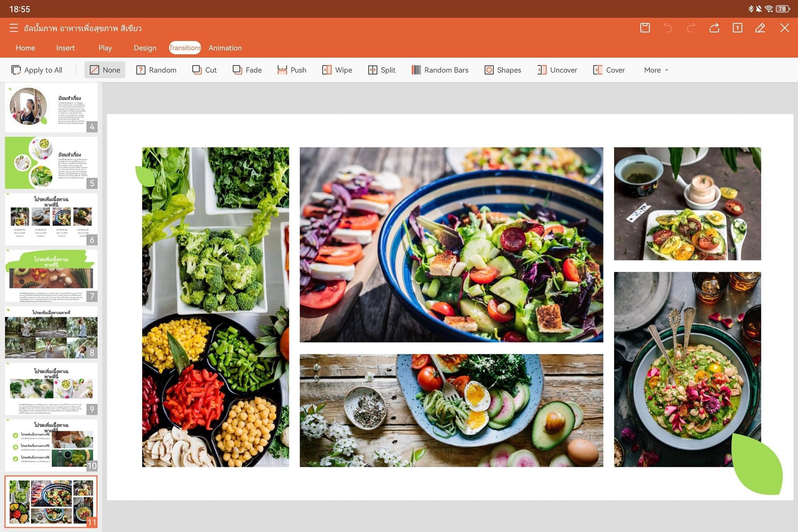Viewport: 798px width, 532px height.
Task: Pick the Wipe transition effect
Action: [337, 70]
